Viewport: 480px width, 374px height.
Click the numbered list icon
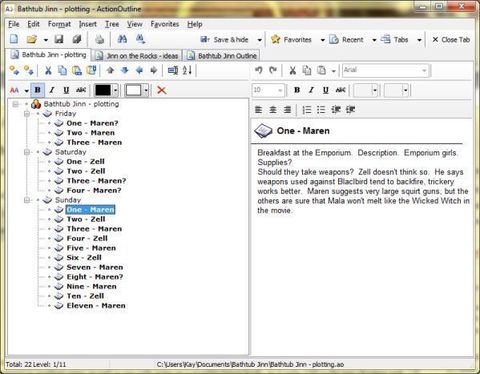click(x=306, y=109)
